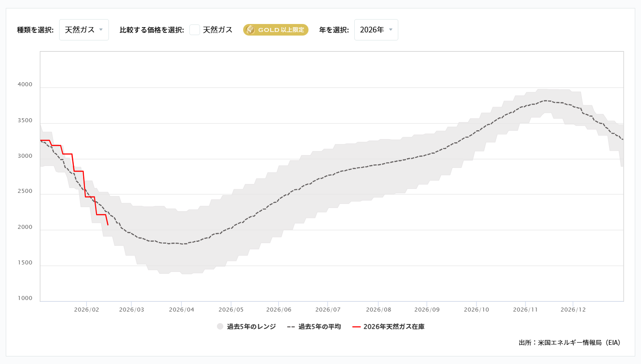The height and width of the screenshot is (364, 641).
Task: Click the gray circle legend marker for 過去5年のレンジ
Action: pos(220,326)
